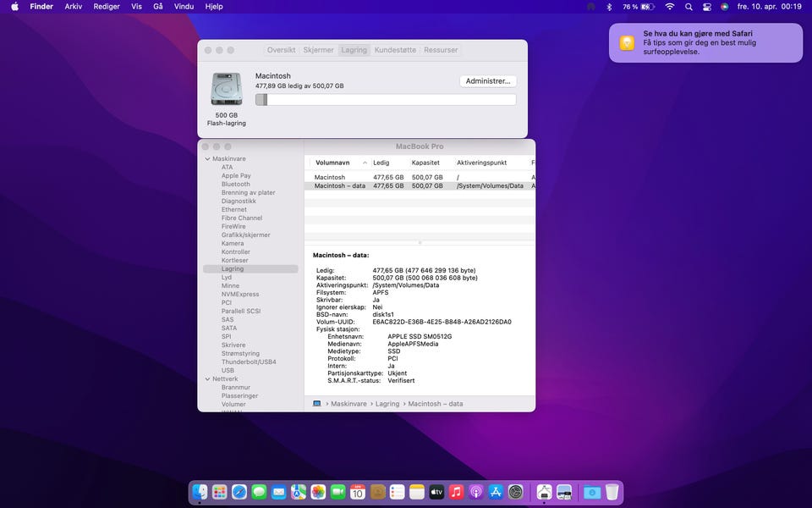812x508 pixels.
Task: Select Apple Pay in the sidebar
Action: 236,176
